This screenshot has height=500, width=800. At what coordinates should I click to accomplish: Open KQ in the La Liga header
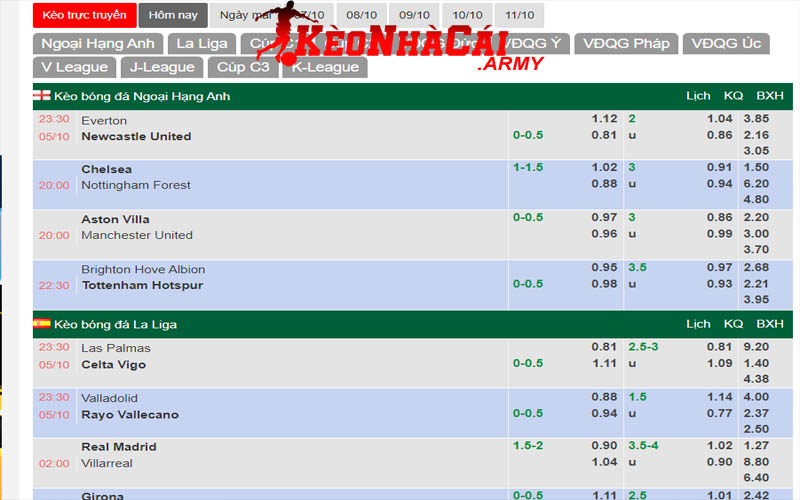click(x=733, y=324)
